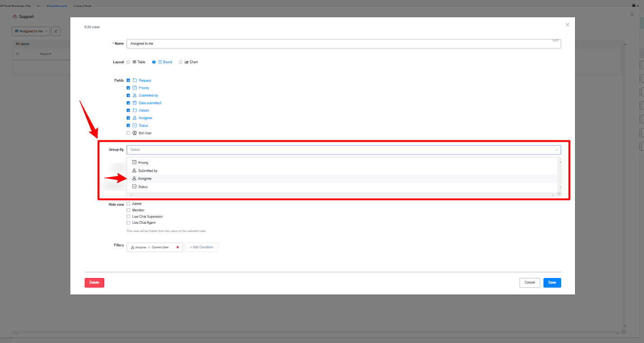644x343 pixels.
Task: Click the Request field label link
Action: [x=145, y=80]
